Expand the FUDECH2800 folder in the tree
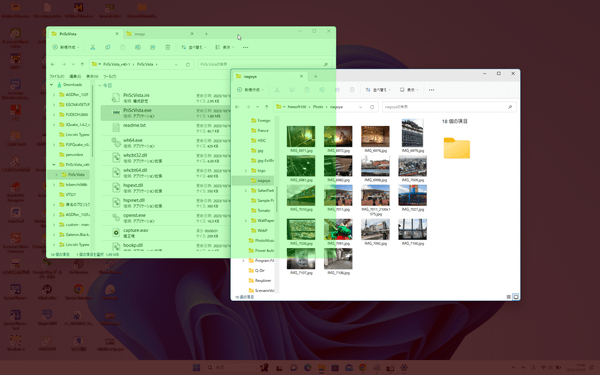The image size is (600, 375). pyautogui.click(x=54, y=114)
